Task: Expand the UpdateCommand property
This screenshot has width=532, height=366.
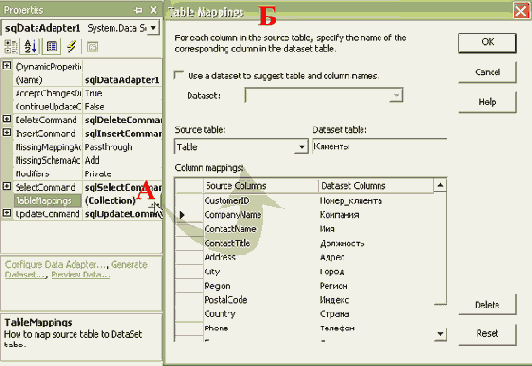Action: [x=7, y=213]
